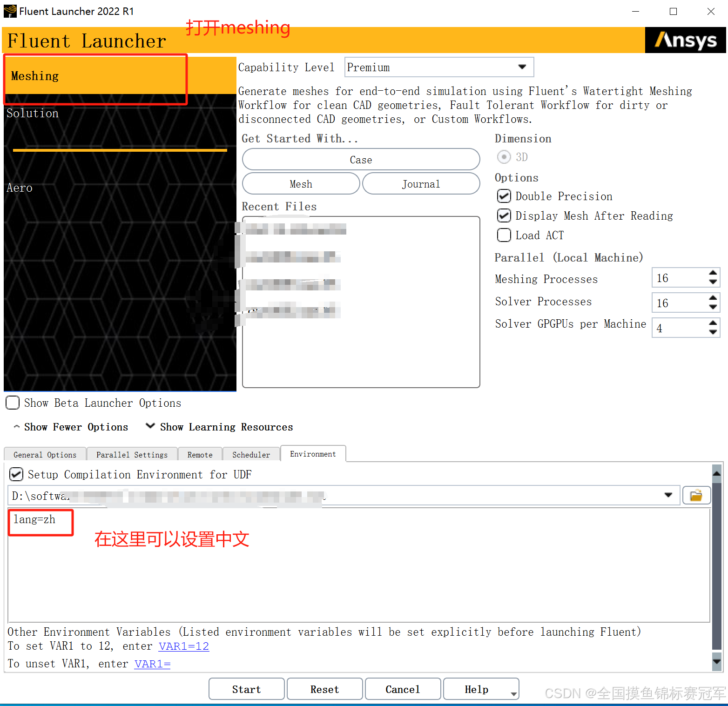Click the Environment panel scrollbar down arrow
The height and width of the screenshot is (706, 728).
click(717, 661)
